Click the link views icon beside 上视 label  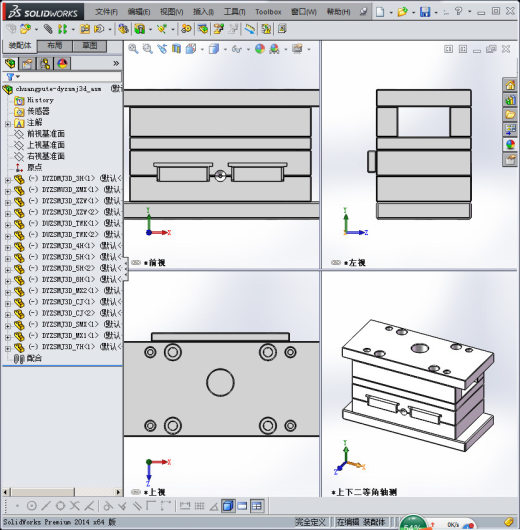tap(136, 492)
